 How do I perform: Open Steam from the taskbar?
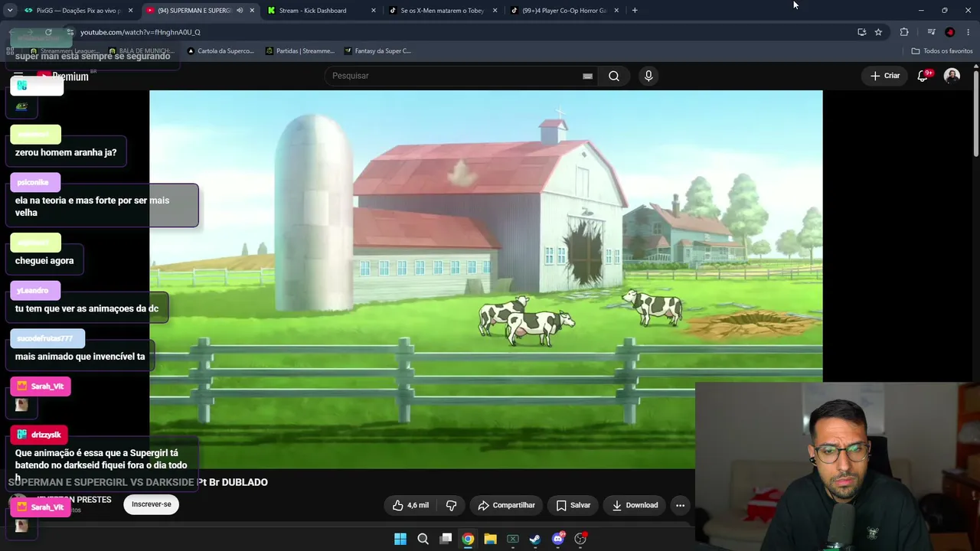point(535,539)
